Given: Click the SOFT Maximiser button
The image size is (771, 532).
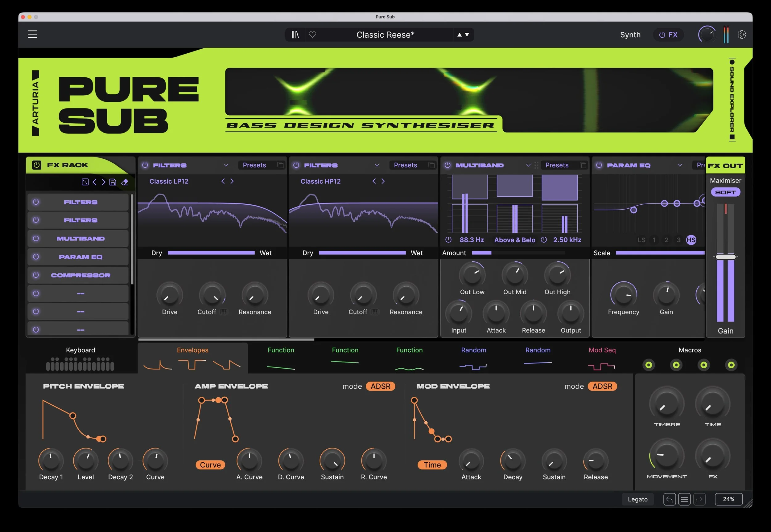Looking at the screenshot, I should (725, 192).
